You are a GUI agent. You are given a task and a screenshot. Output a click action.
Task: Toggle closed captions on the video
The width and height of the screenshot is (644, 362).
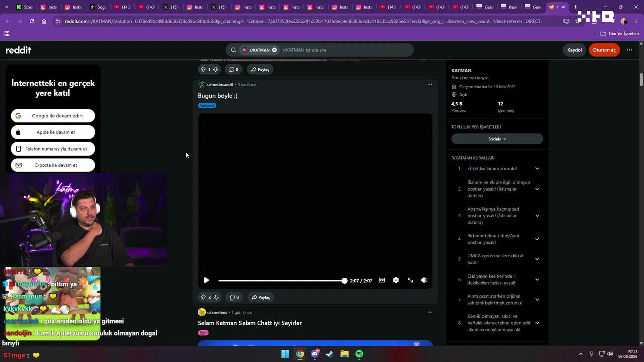click(382, 280)
